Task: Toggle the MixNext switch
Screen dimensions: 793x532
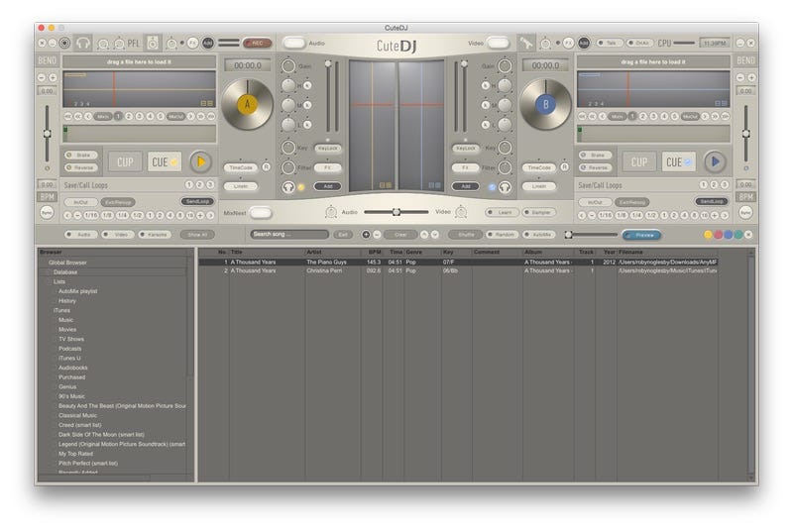Action: point(261,212)
